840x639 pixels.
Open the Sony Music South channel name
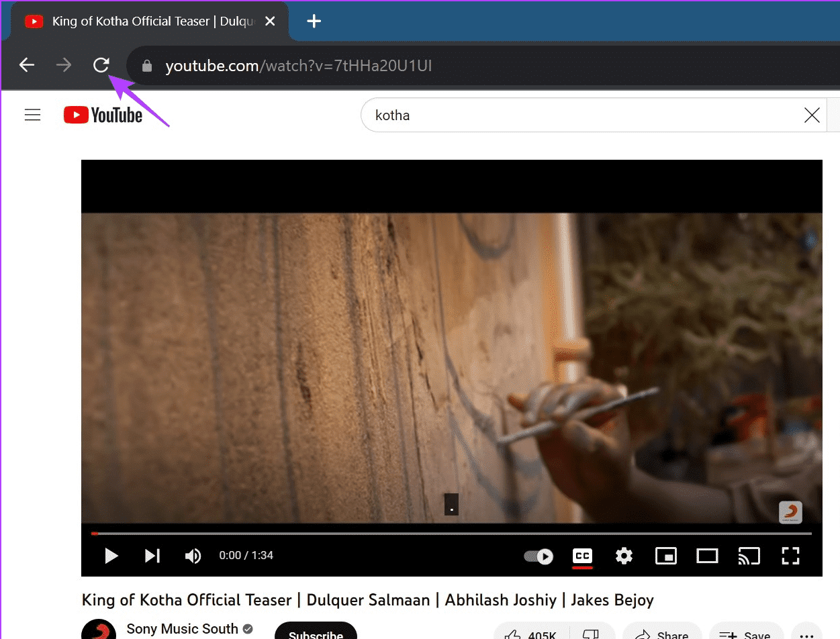(x=183, y=629)
